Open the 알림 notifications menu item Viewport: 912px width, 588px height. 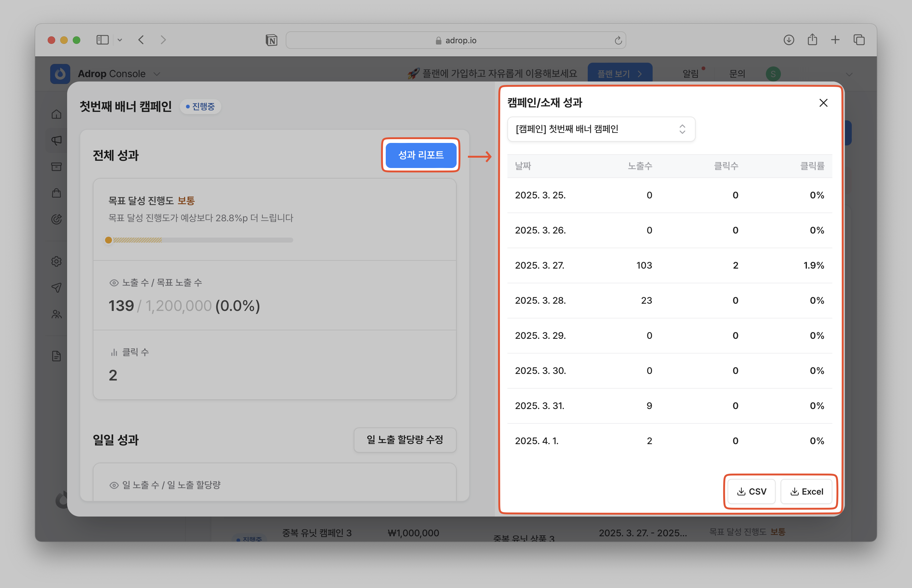pos(690,74)
